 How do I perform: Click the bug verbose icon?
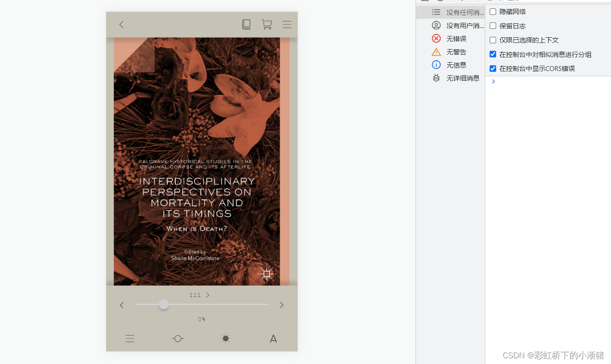pos(436,78)
